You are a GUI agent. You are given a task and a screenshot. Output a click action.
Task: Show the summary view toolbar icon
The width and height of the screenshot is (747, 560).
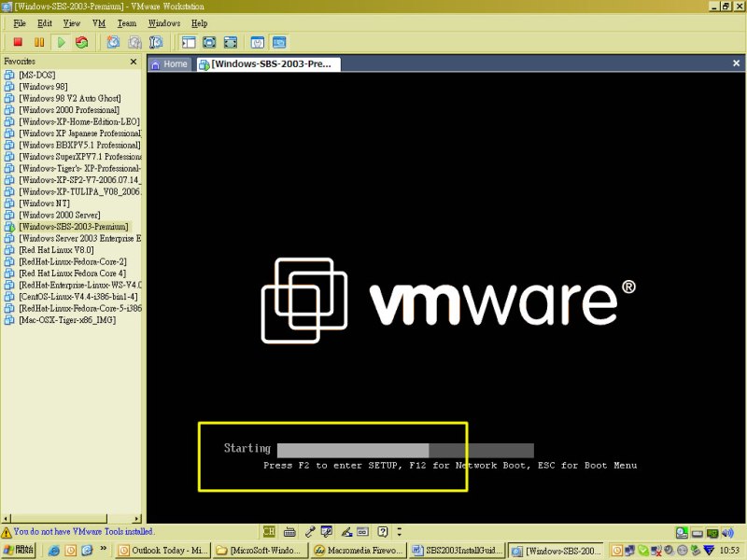point(258,42)
